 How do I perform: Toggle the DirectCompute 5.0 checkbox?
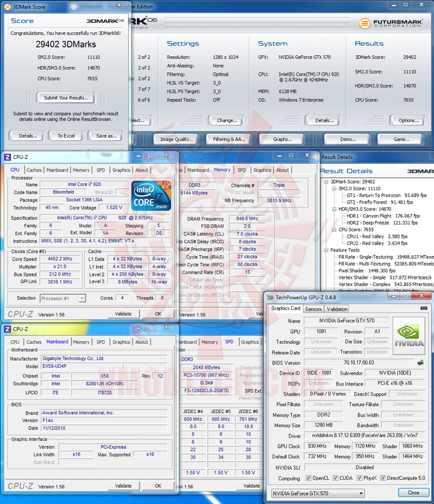(x=383, y=478)
